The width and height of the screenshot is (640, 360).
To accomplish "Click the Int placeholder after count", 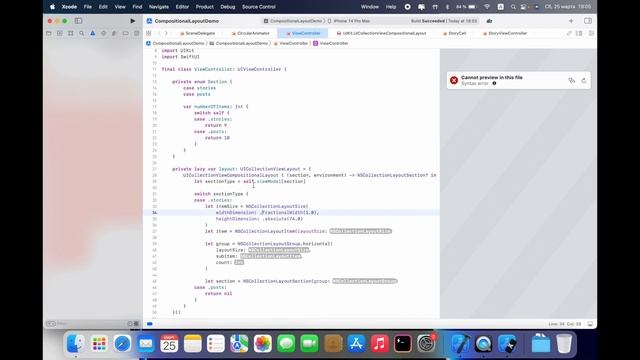I will point(239,262).
